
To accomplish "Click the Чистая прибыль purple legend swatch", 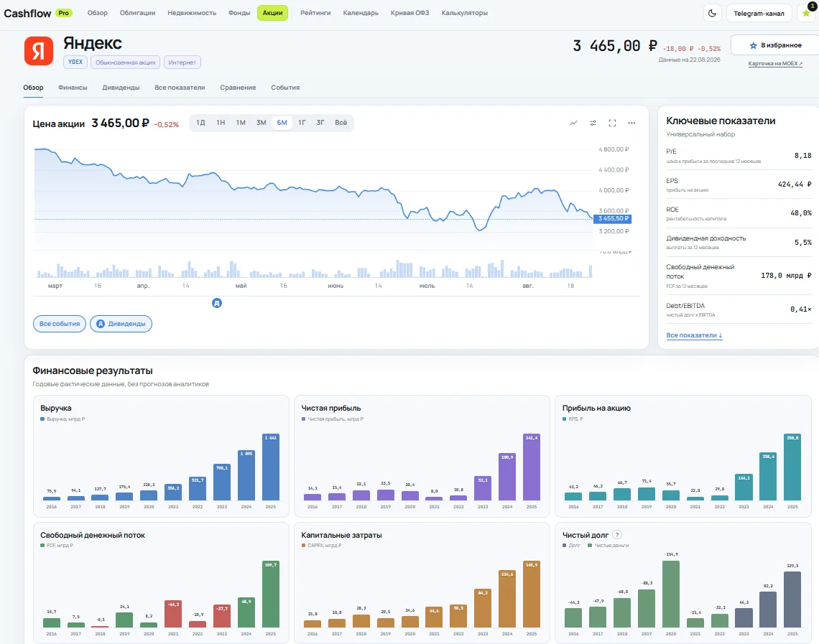I will coord(303,419).
